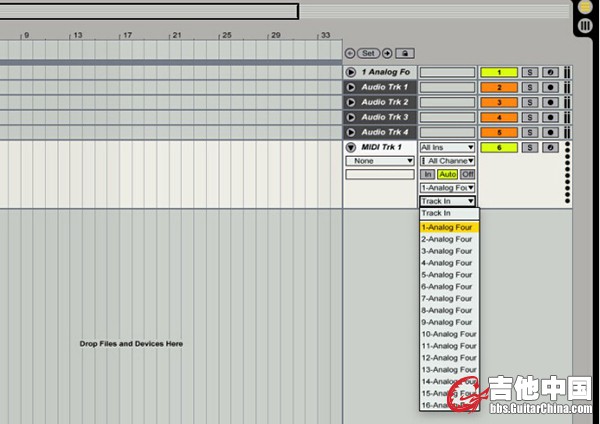Click the Set locator button
The image size is (600, 424).
[368, 52]
